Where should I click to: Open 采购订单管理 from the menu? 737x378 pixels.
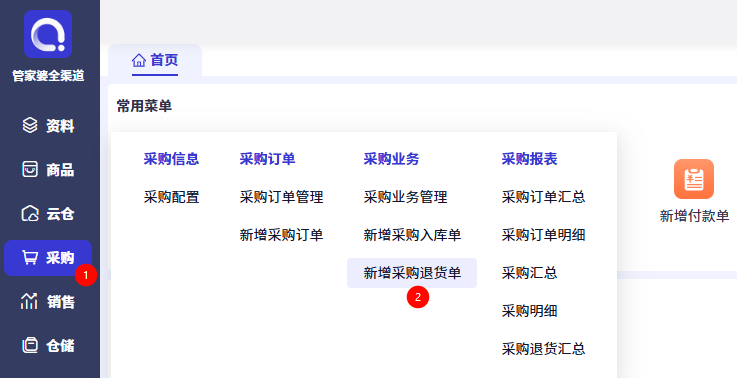pyautogui.click(x=282, y=197)
